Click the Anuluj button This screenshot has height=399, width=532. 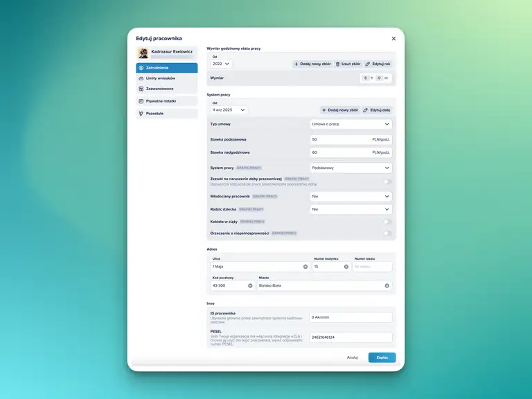[352, 357]
